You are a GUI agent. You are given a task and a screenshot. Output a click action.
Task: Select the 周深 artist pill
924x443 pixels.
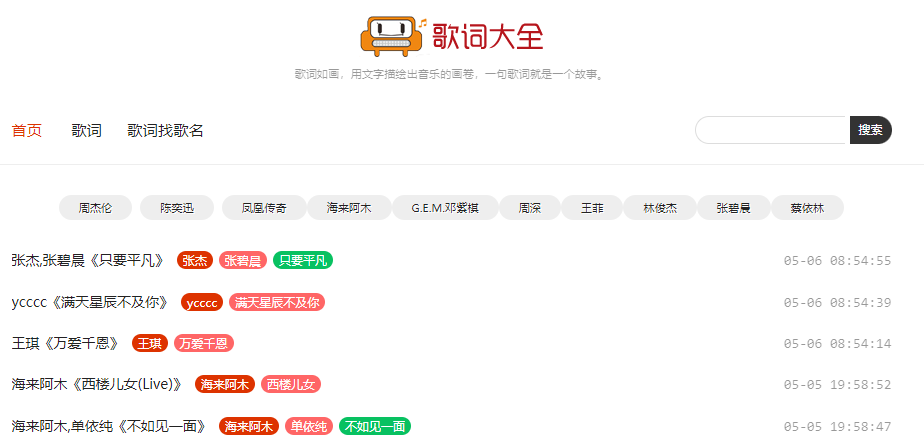(x=530, y=208)
